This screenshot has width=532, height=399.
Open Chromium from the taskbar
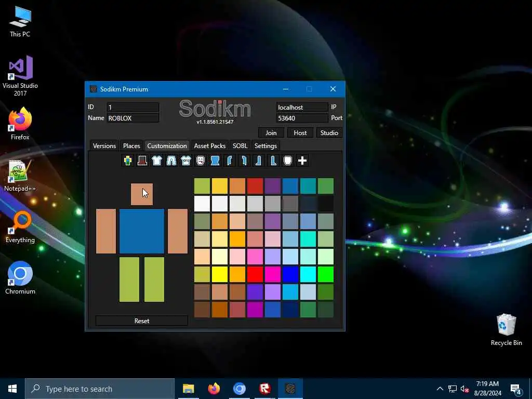coord(239,389)
